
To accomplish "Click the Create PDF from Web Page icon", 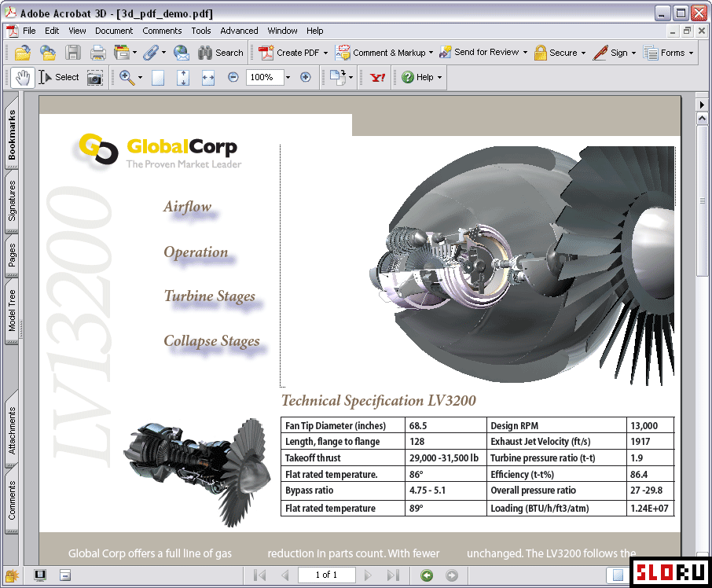I will click(x=48, y=53).
